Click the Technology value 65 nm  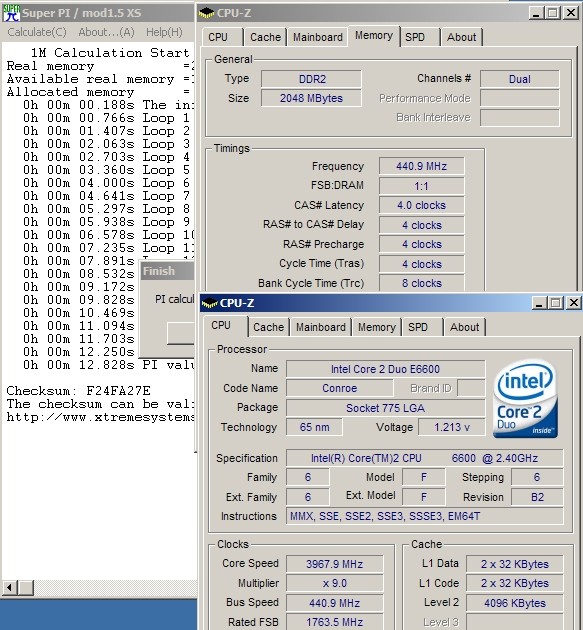pyautogui.click(x=314, y=427)
